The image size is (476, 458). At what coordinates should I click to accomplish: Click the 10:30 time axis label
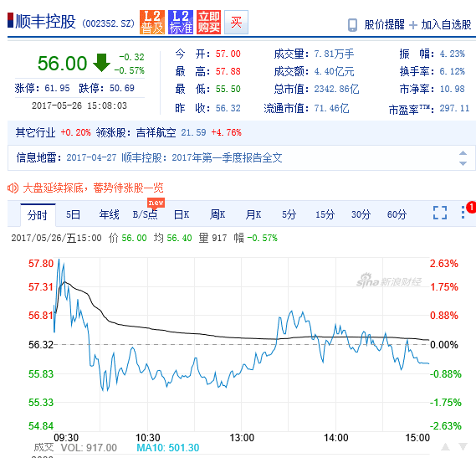tap(147, 438)
